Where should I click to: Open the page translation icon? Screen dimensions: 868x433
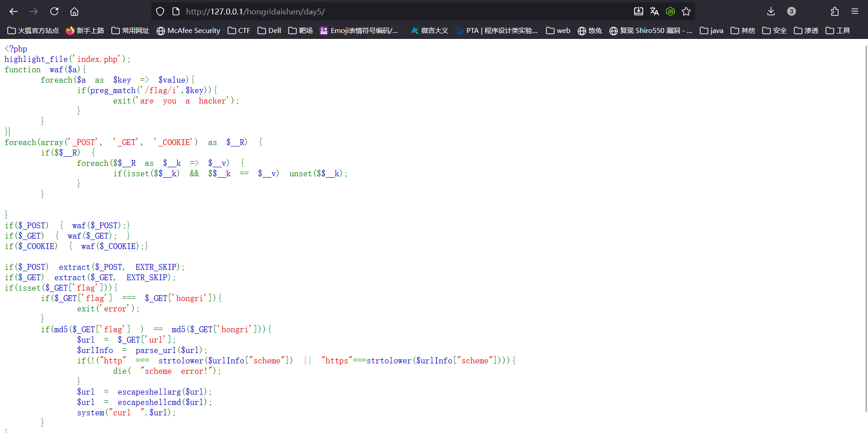654,11
